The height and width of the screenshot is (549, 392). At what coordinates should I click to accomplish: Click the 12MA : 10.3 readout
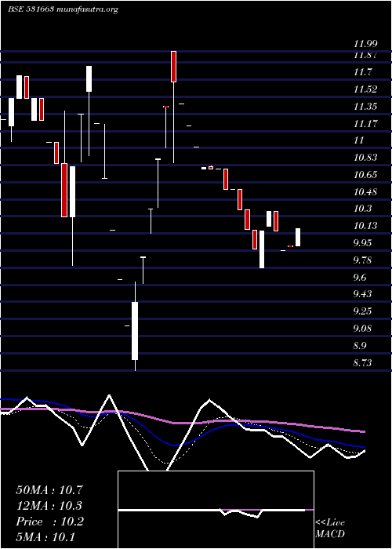(49, 506)
